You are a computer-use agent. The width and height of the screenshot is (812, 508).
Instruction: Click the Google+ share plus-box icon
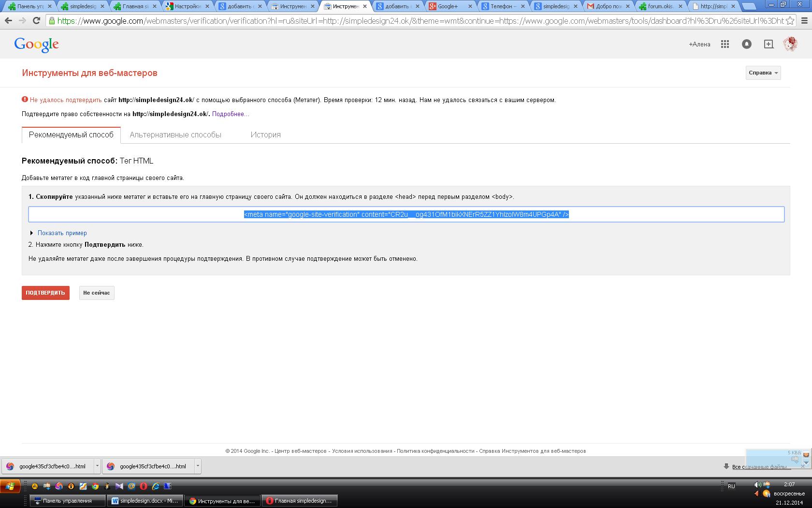(x=768, y=44)
